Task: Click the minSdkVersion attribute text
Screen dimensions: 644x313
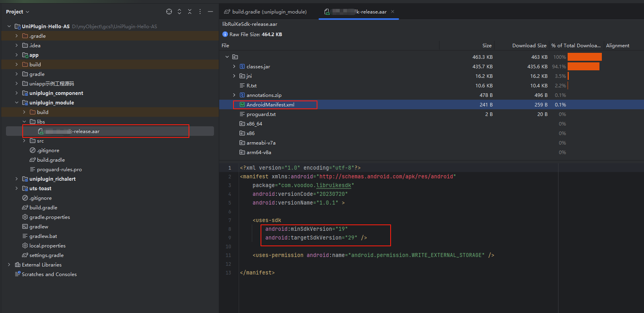Action: (306, 229)
